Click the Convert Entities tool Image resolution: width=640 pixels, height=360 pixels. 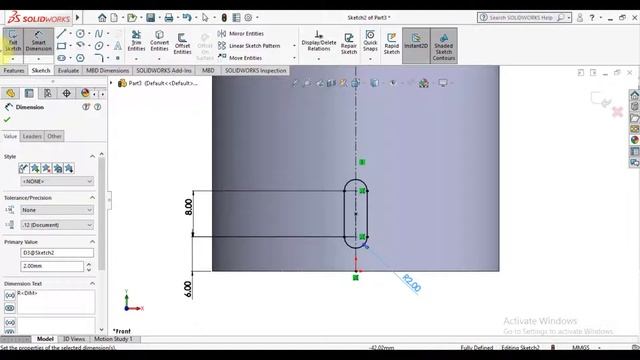pos(159,41)
